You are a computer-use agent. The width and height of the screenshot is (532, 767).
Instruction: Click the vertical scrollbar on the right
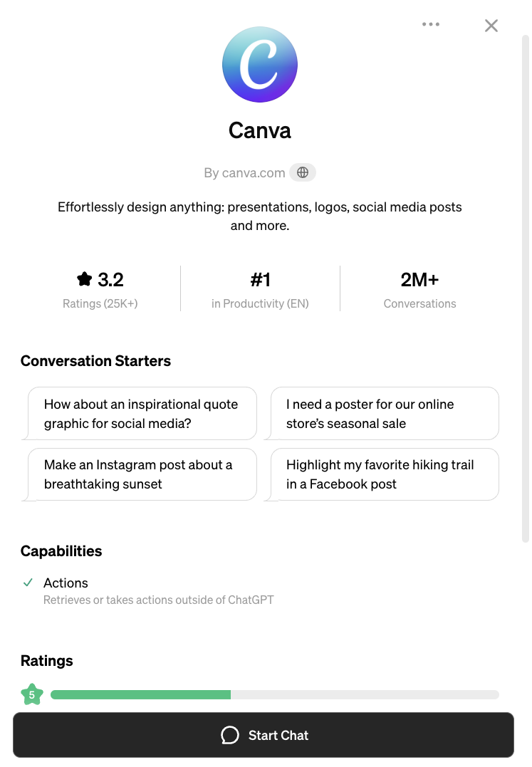526,285
